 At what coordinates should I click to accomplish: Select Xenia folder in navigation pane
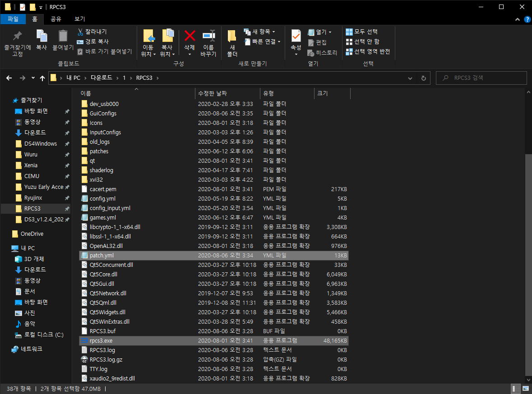coord(31,165)
